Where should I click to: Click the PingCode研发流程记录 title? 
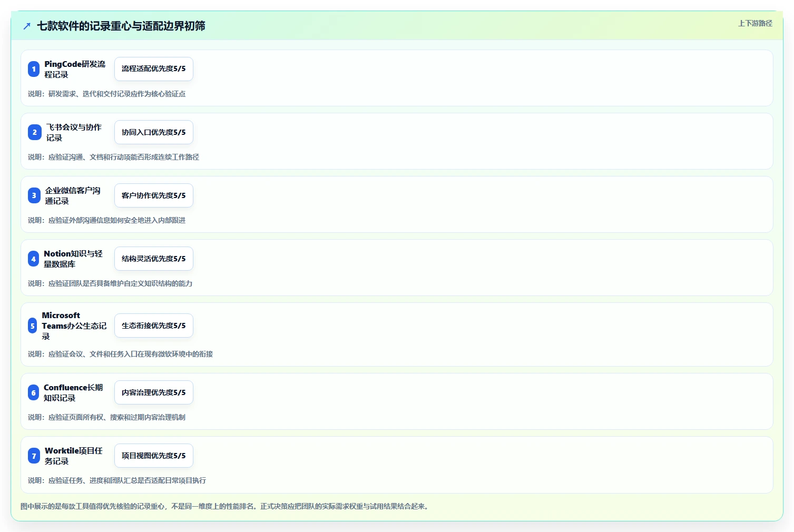tap(75, 69)
